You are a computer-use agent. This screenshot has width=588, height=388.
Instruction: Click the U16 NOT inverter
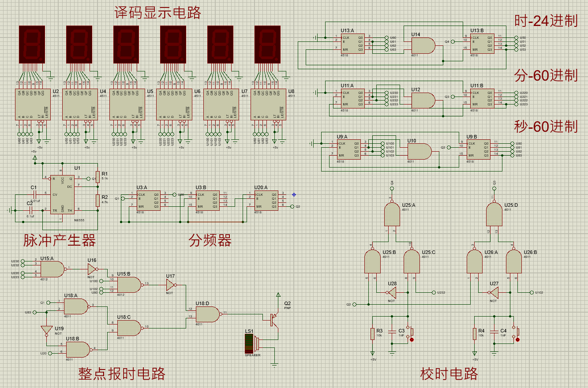92,269
